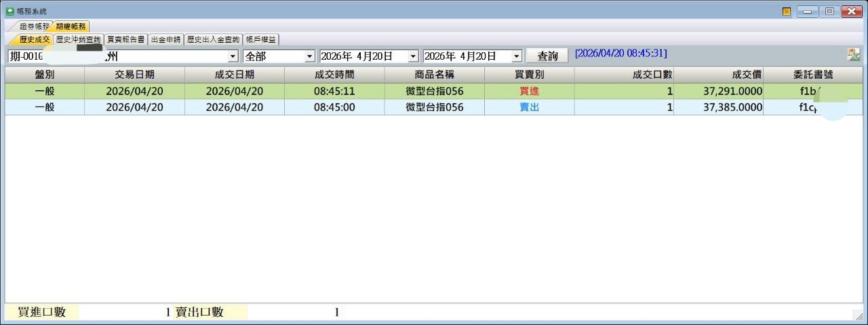Maximize the 帳務系統 window
Screen dimensions: 868x325
coord(829,11)
